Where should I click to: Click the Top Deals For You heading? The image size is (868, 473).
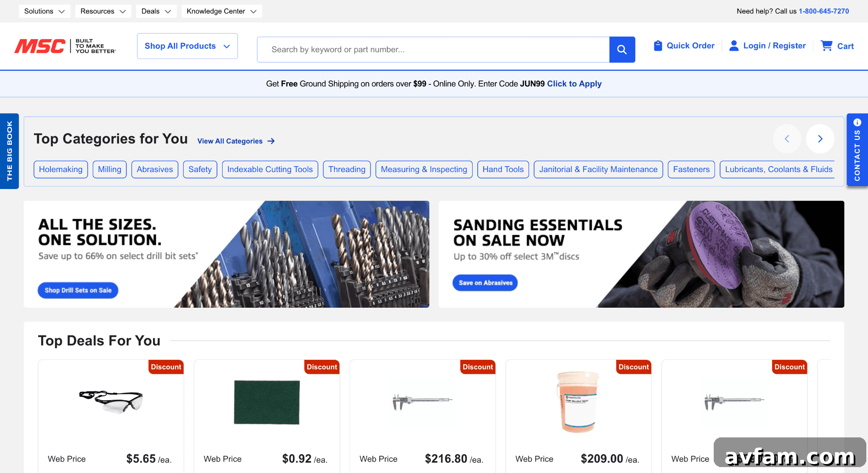99,341
